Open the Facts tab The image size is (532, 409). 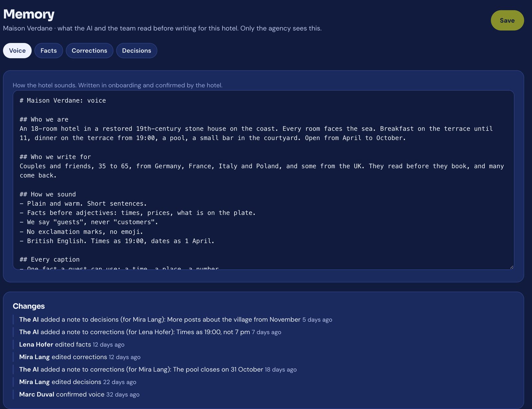click(49, 51)
